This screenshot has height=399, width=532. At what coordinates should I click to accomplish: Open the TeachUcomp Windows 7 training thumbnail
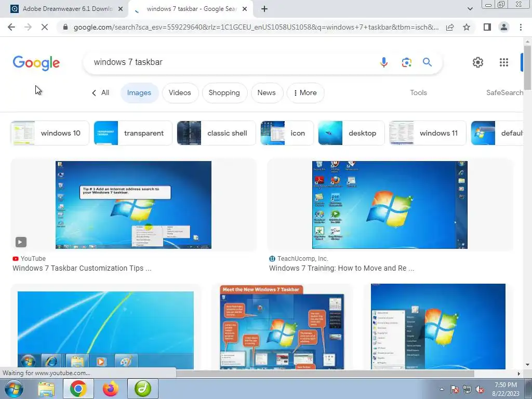click(390, 205)
